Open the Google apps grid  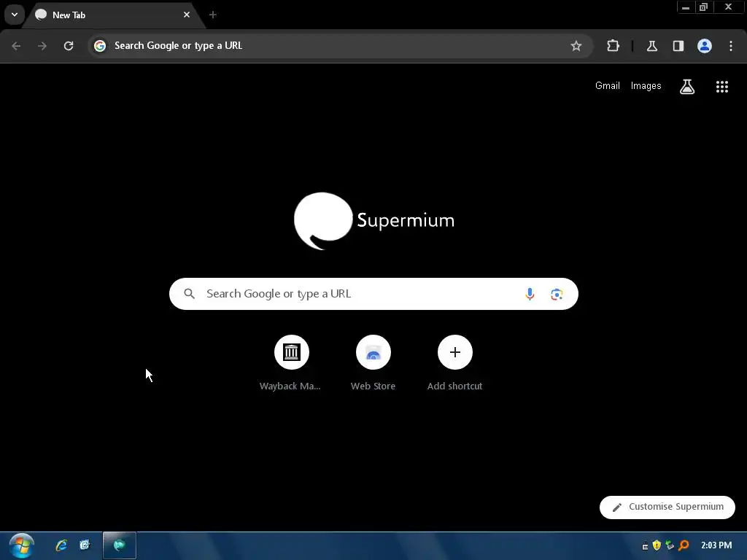pyautogui.click(x=722, y=87)
